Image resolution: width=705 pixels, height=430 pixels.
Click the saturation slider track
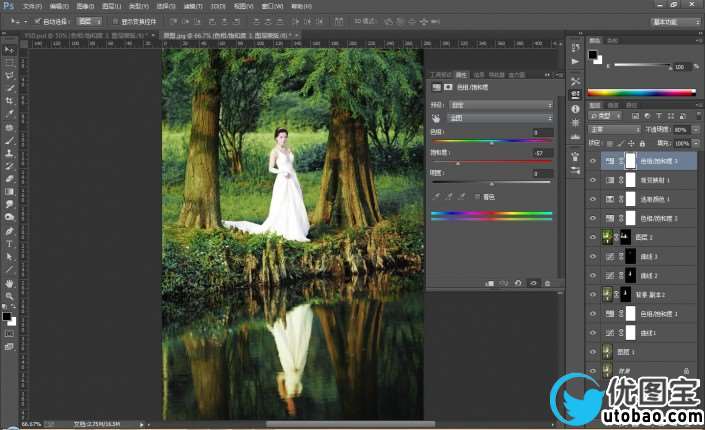pyautogui.click(x=492, y=161)
